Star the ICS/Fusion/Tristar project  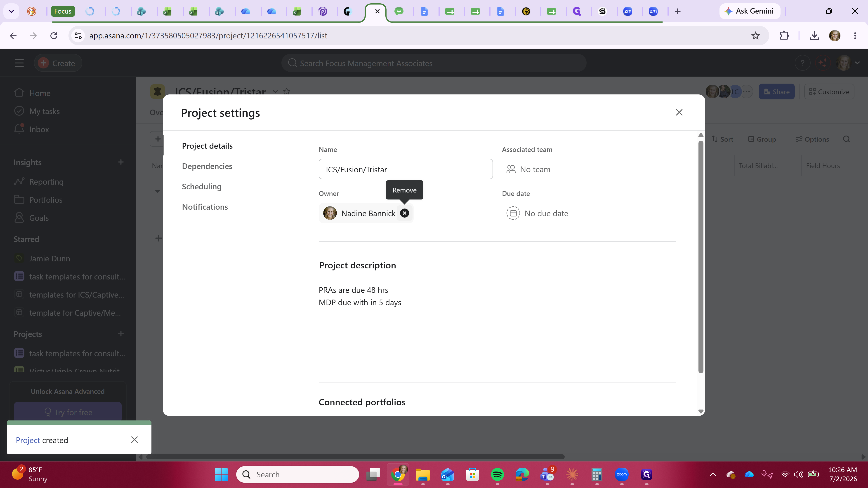[x=286, y=91]
